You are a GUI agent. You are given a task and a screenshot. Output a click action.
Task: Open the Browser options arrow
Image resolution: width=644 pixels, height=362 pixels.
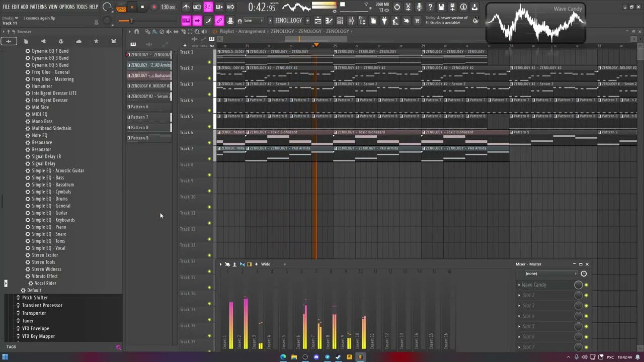tap(4, 32)
